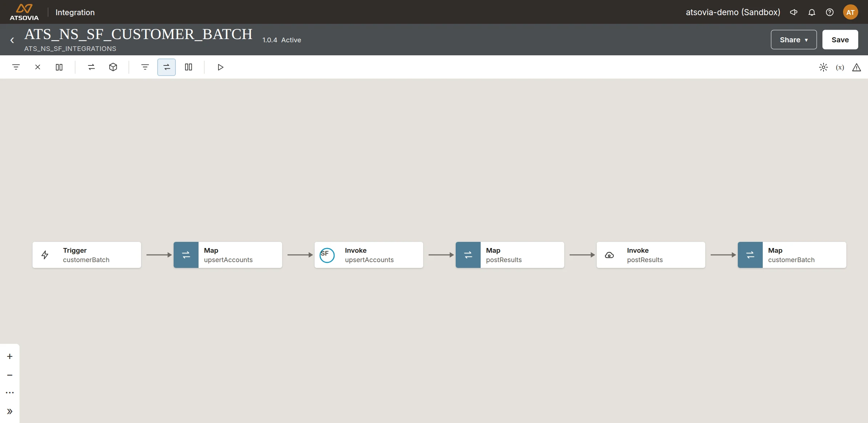Click the Map postResults node label

click(x=504, y=255)
